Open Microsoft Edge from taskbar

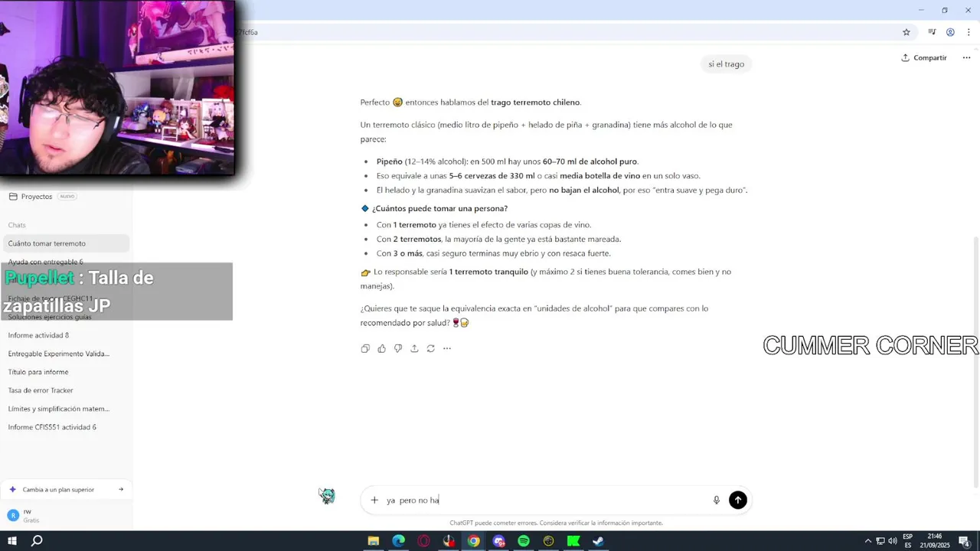[399, 541]
